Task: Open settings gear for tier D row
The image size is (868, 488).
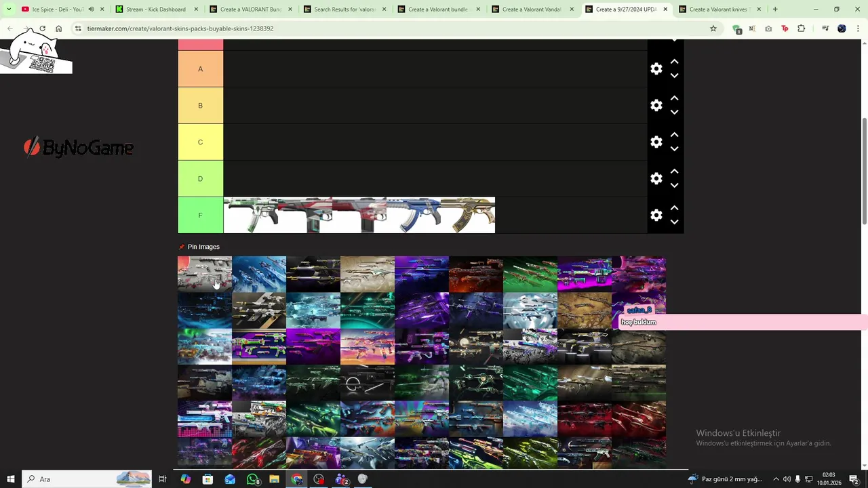Action: click(x=656, y=179)
